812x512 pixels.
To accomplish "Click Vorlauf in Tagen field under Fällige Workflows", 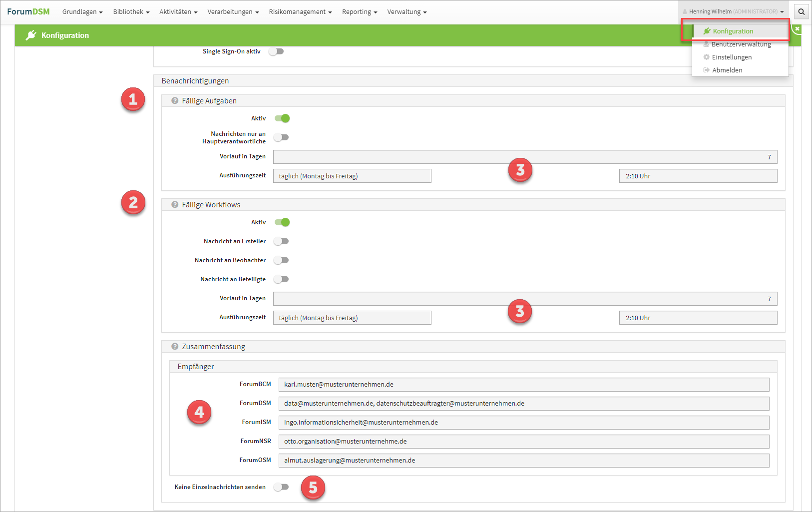I will 524,299.
